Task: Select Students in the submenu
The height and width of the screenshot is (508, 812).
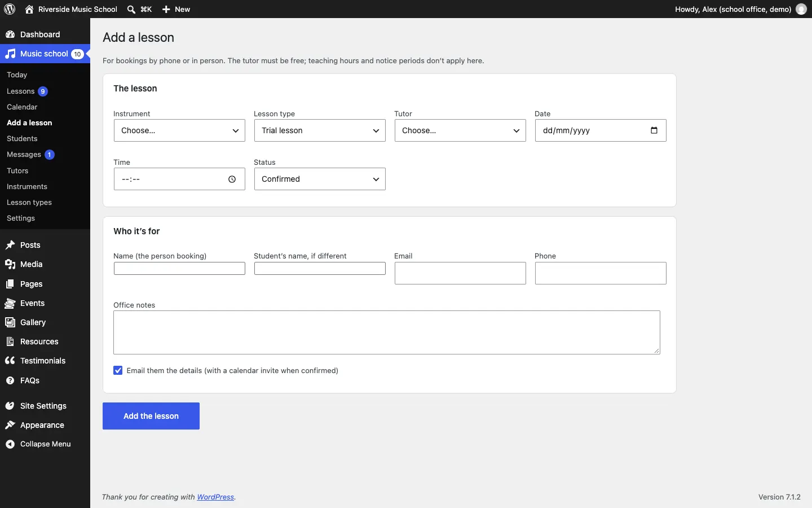Action: (22, 139)
